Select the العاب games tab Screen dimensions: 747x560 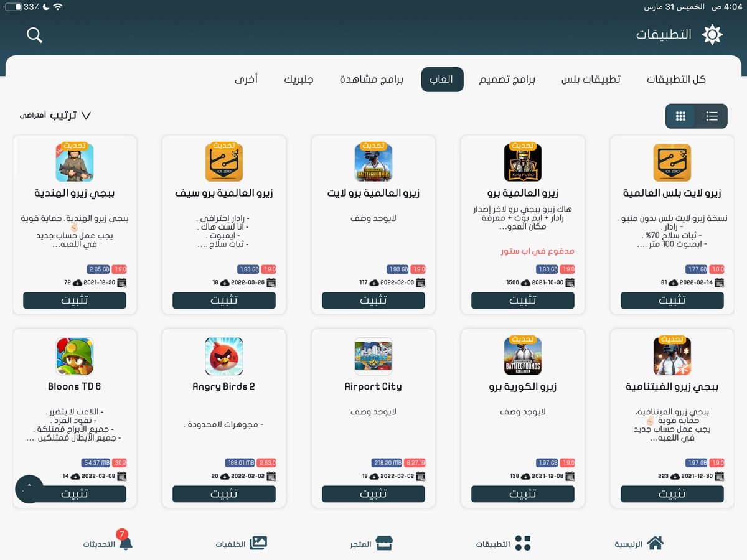442,80
